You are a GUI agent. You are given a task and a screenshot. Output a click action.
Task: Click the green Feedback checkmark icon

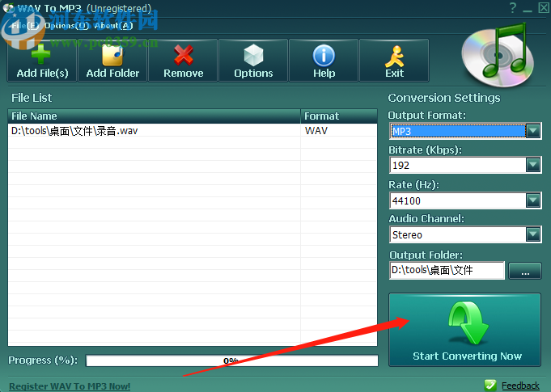pyautogui.click(x=490, y=385)
